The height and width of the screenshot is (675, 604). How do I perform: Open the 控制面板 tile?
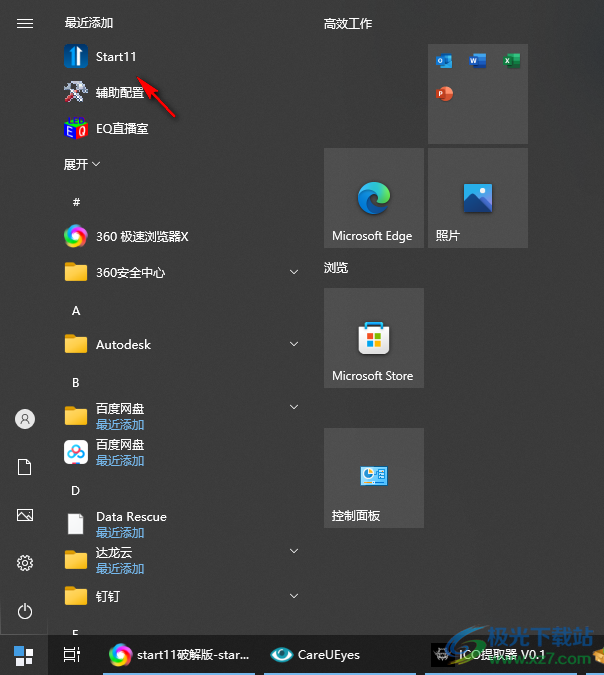374,478
